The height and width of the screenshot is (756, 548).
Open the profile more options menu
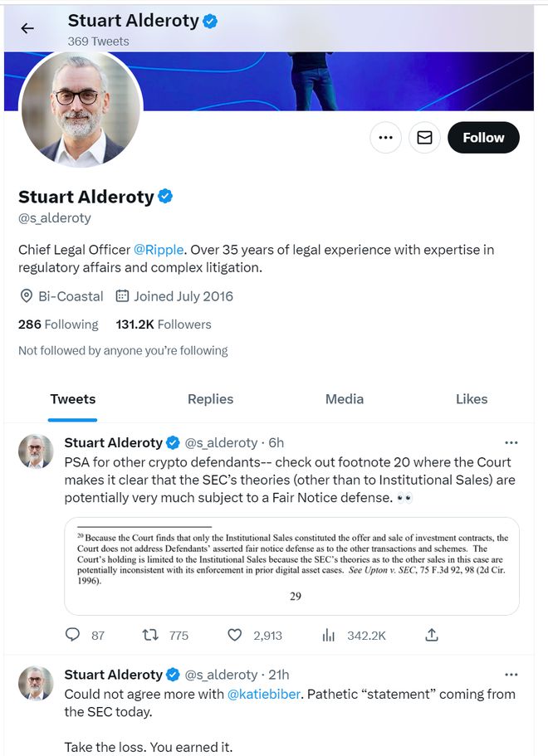click(384, 138)
